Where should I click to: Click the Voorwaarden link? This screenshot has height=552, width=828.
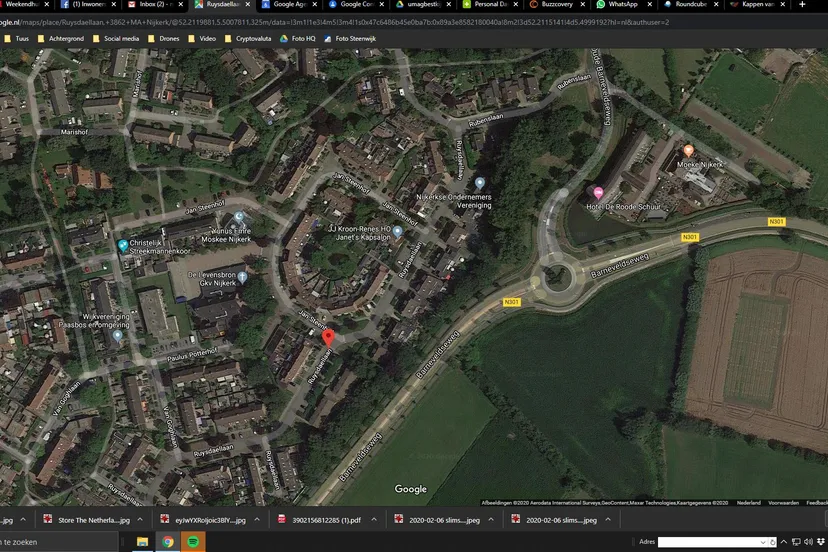pos(783,502)
